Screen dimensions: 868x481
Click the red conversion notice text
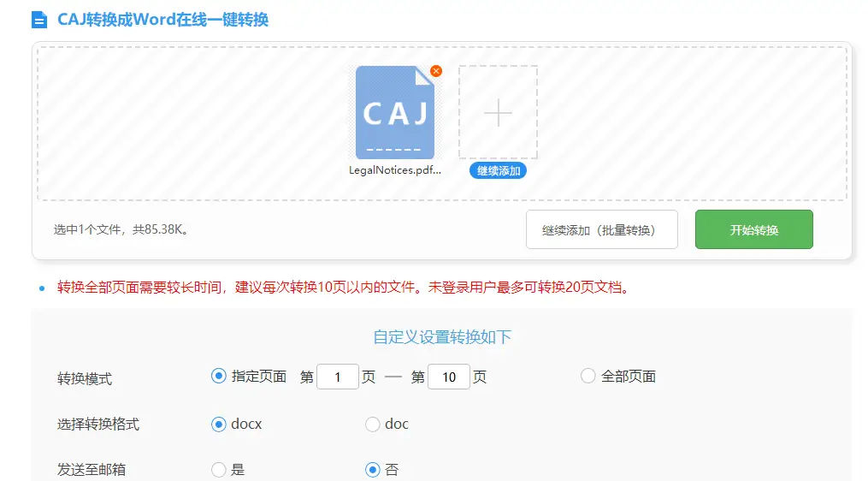click(x=343, y=287)
